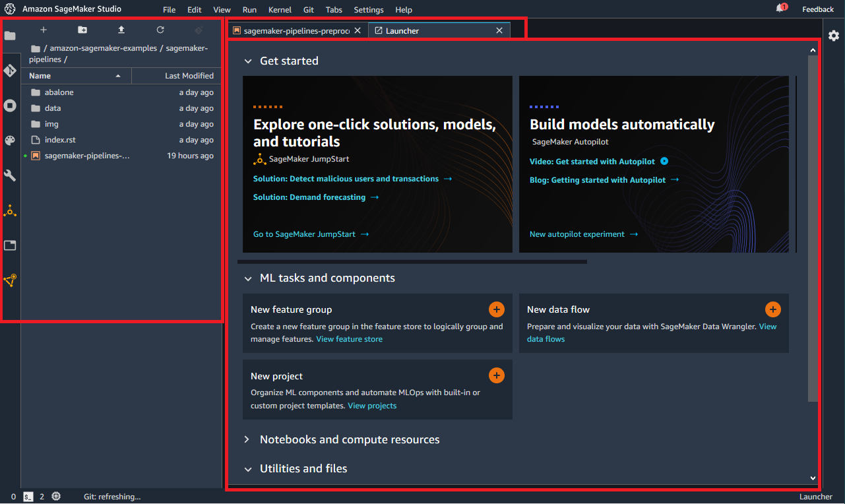
Task: Open the File Browser sidebar icon
Action: [10, 36]
